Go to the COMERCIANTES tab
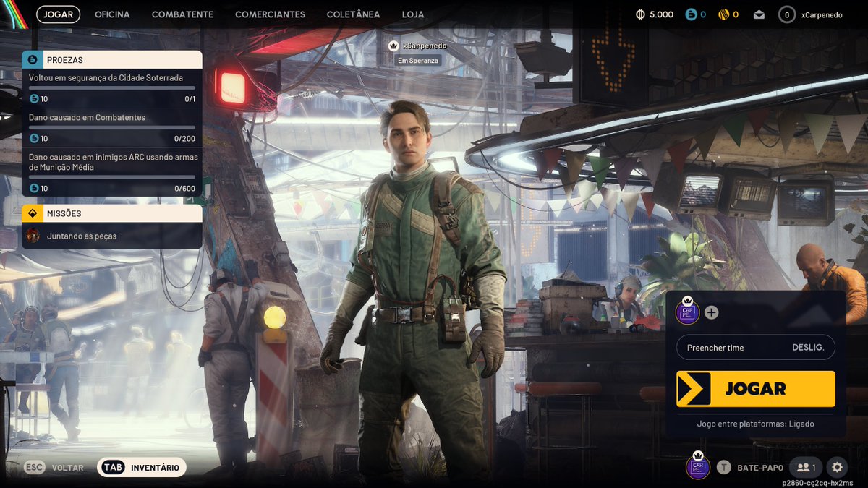The height and width of the screenshot is (488, 868). [270, 14]
